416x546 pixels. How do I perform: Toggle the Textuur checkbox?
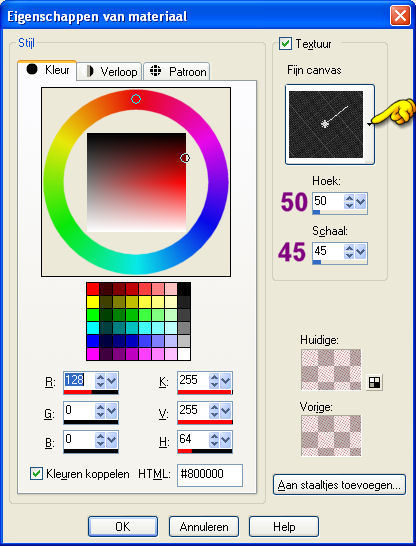(285, 44)
